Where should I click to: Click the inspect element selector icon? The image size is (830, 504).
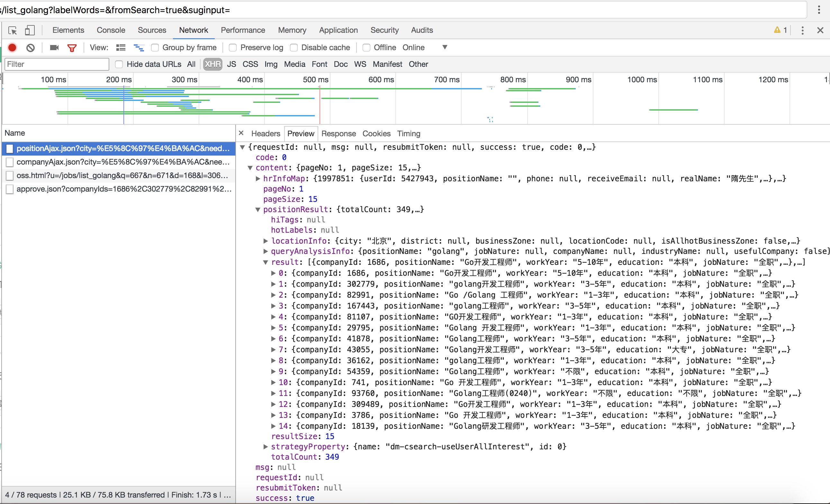pyautogui.click(x=13, y=31)
